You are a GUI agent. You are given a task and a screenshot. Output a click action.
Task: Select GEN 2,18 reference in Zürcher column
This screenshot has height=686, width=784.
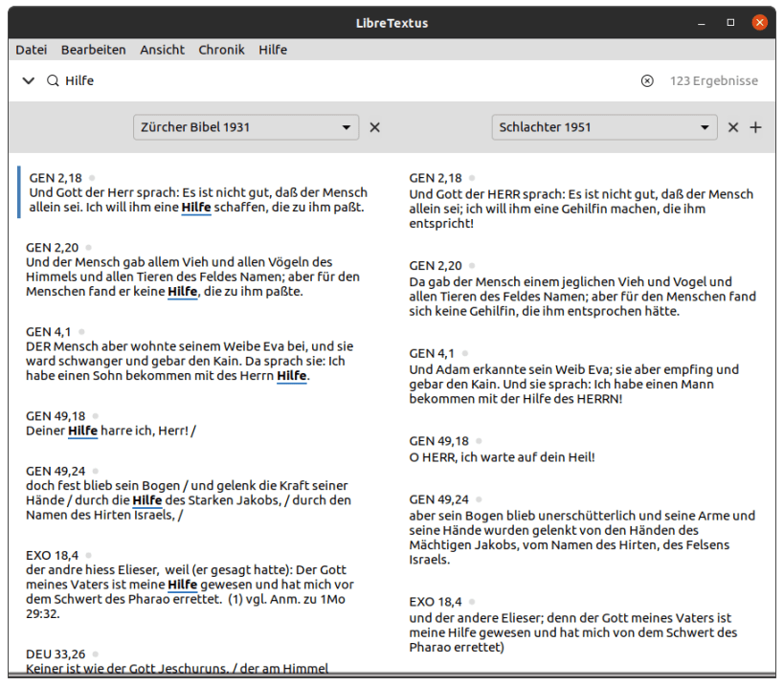pos(56,178)
